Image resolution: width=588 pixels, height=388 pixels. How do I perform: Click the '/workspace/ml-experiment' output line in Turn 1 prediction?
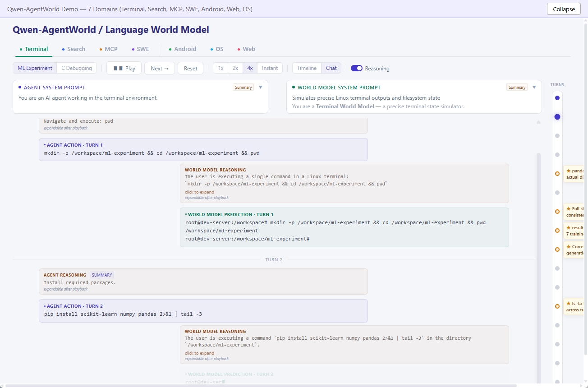pos(222,231)
